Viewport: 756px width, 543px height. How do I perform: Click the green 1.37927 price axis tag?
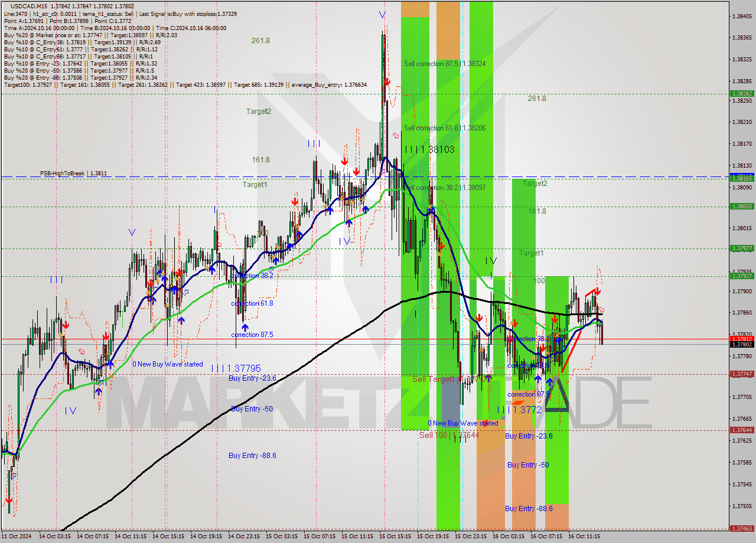pyautogui.click(x=742, y=276)
